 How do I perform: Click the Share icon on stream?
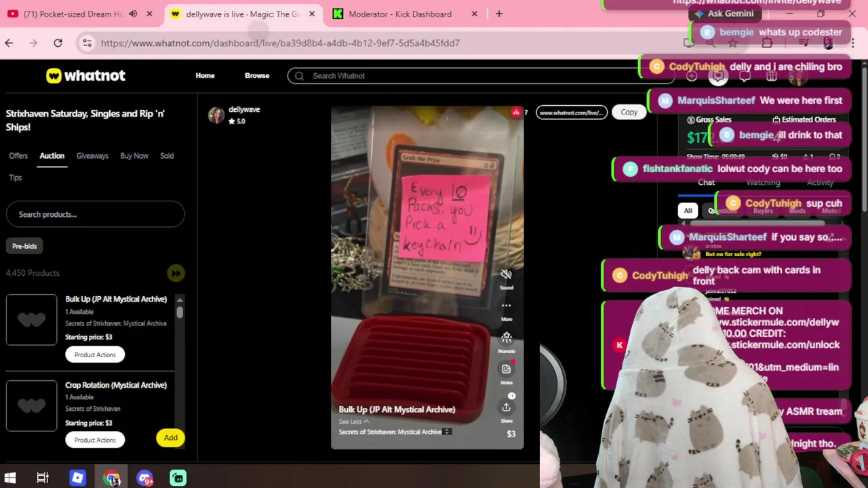[506, 407]
